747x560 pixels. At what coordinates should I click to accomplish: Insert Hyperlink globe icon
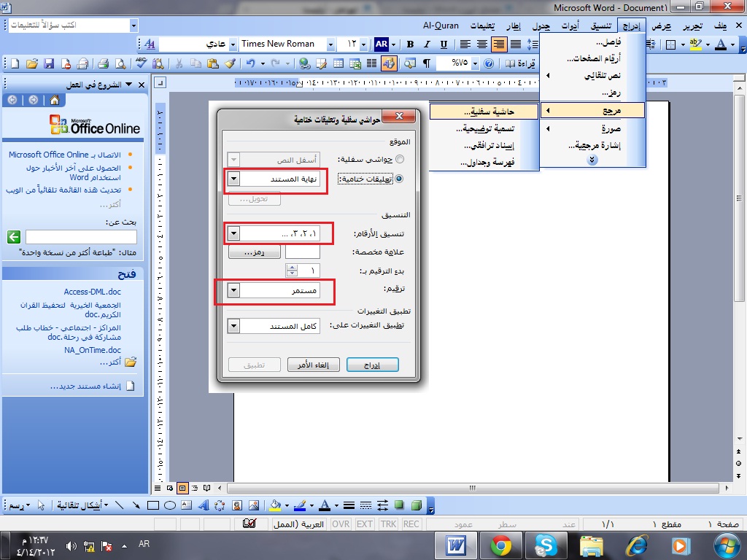(x=304, y=63)
